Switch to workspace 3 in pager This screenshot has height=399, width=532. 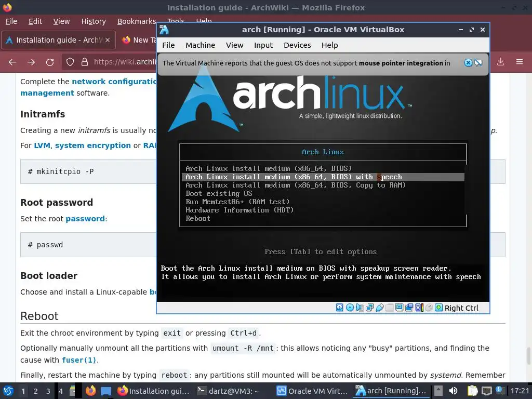pyautogui.click(x=48, y=391)
